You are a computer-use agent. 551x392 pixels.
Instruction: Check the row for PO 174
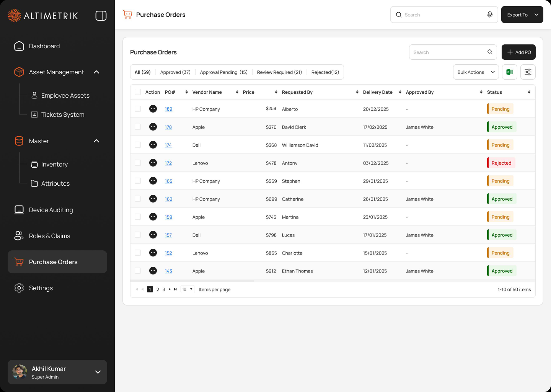(x=138, y=145)
